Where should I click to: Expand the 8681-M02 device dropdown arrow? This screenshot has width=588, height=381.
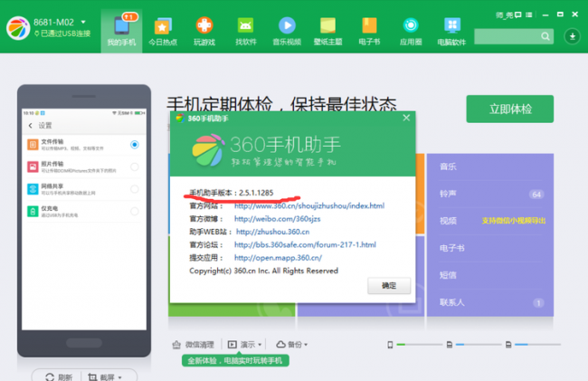[83, 22]
